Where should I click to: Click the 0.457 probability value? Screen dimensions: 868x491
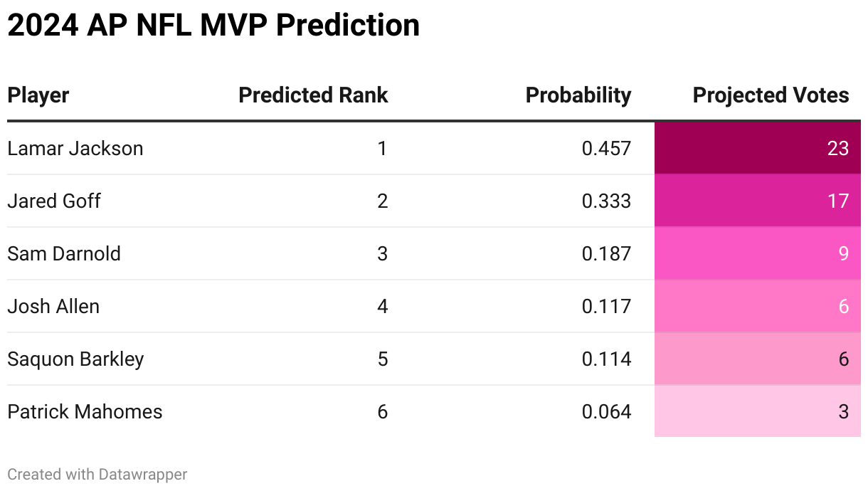(606, 149)
